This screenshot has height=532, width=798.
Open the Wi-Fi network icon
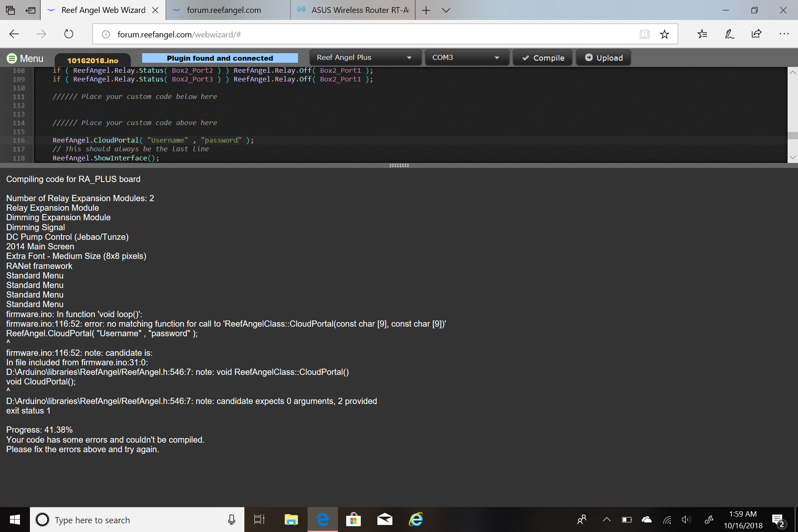pos(667,520)
